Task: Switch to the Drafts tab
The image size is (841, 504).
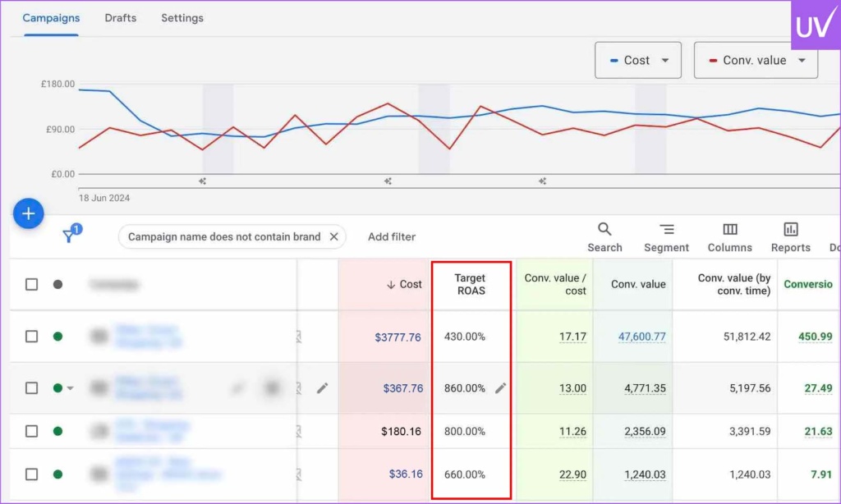Action: click(121, 18)
